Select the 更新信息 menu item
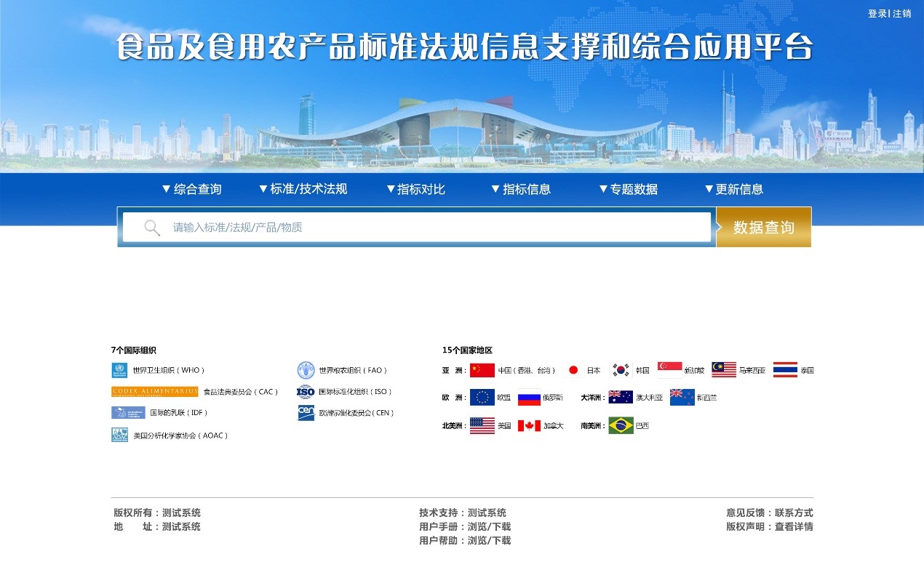This screenshot has width=924, height=562. (733, 189)
